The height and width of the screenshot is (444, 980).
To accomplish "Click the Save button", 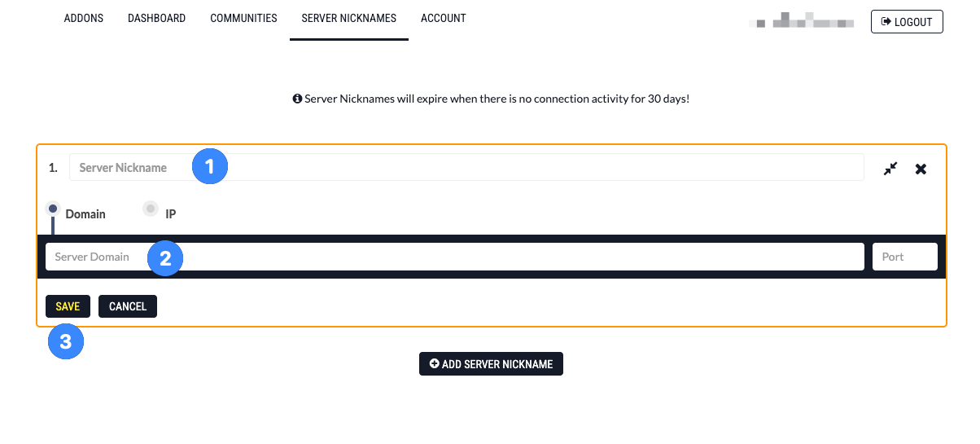I will (x=68, y=306).
